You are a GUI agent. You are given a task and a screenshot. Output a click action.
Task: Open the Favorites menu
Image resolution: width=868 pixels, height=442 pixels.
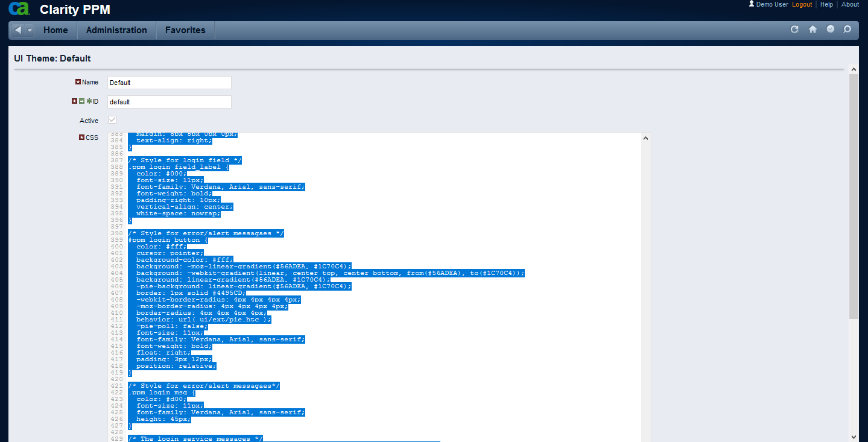coord(185,30)
